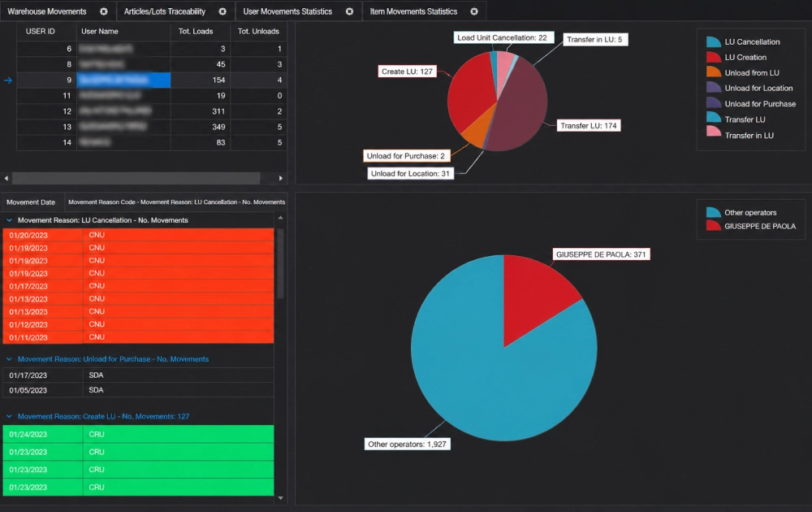Select the row with USER ID 14

tap(152, 142)
